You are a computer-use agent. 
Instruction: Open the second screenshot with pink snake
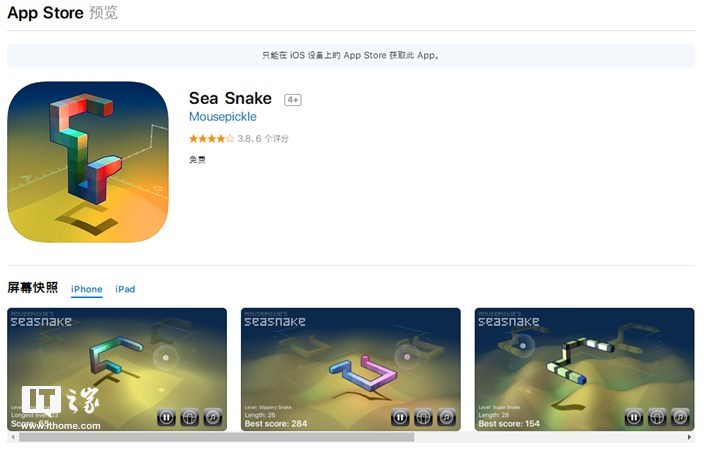351,369
